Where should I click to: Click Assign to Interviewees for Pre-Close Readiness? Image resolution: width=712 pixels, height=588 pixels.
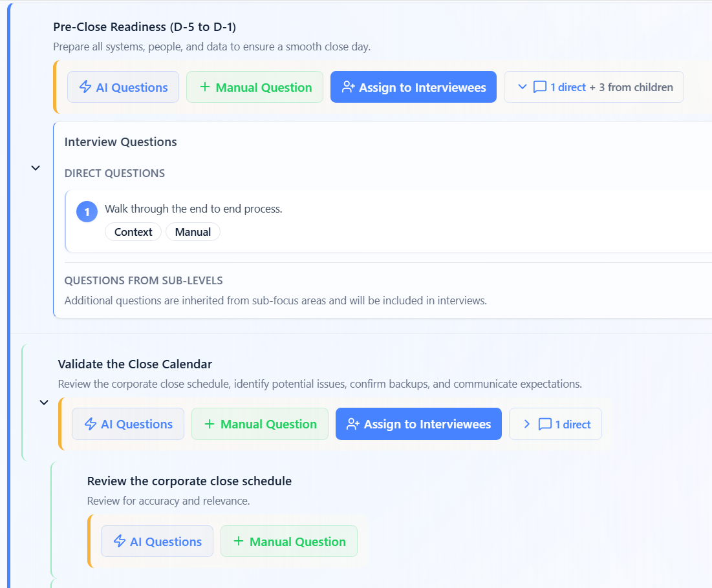point(413,87)
